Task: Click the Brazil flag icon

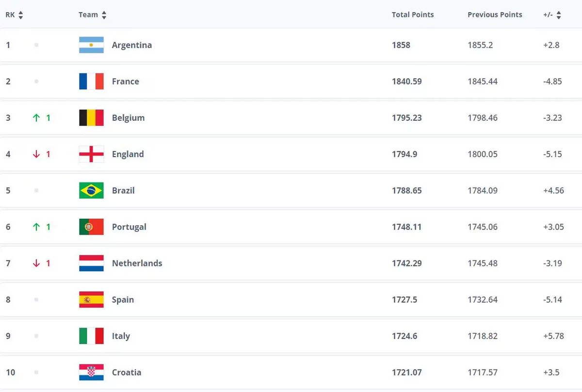Action: point(91,190)
